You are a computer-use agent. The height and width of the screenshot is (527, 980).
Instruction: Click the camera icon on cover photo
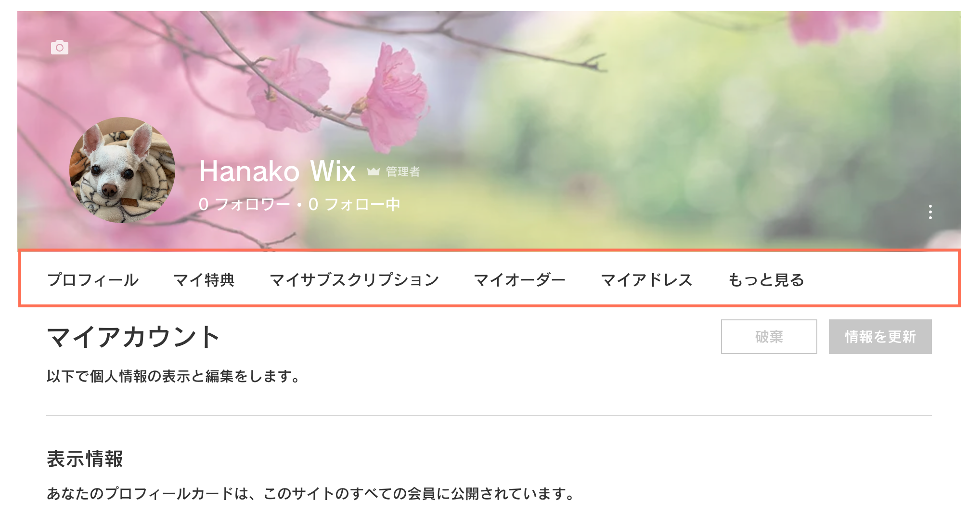point(60,47)
